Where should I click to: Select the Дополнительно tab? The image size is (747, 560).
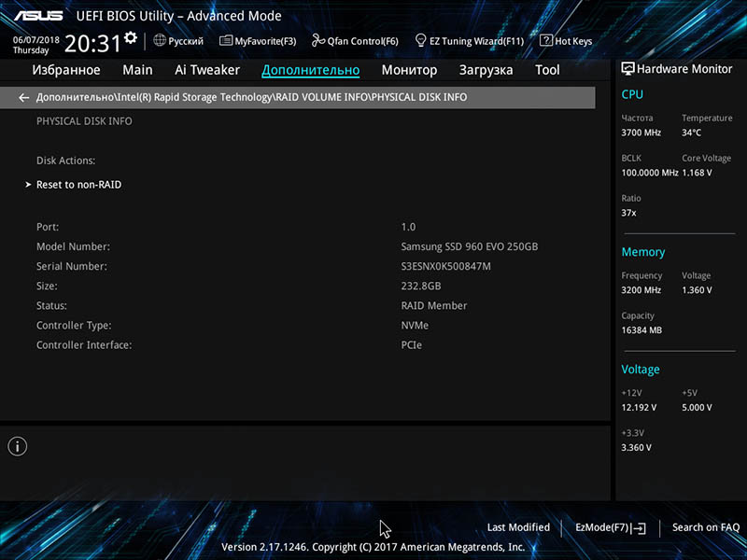click(x=311, y=70)
